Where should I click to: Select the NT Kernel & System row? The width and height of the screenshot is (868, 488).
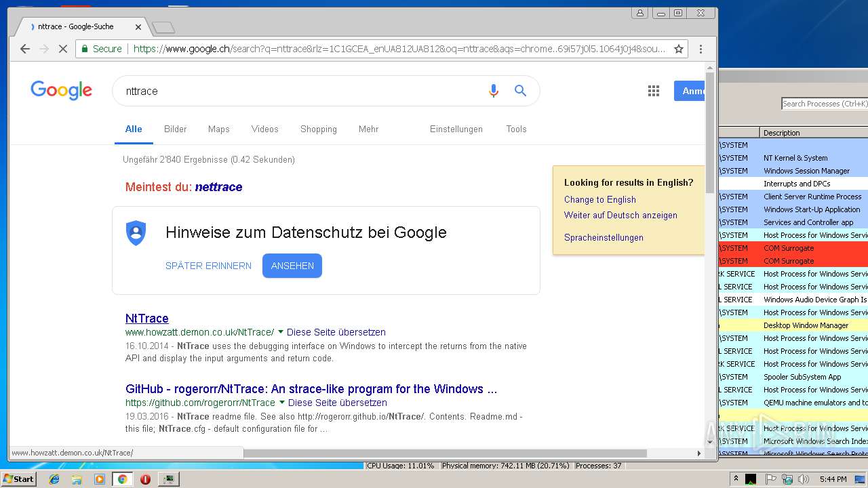(x=793, y=158)
